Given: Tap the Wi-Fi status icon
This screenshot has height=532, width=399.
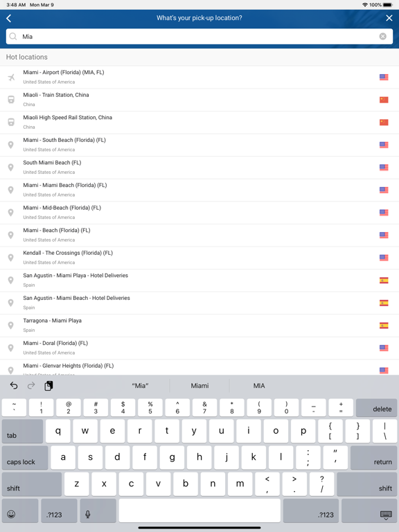Looking at the screenshot, I should click(365, 5).
